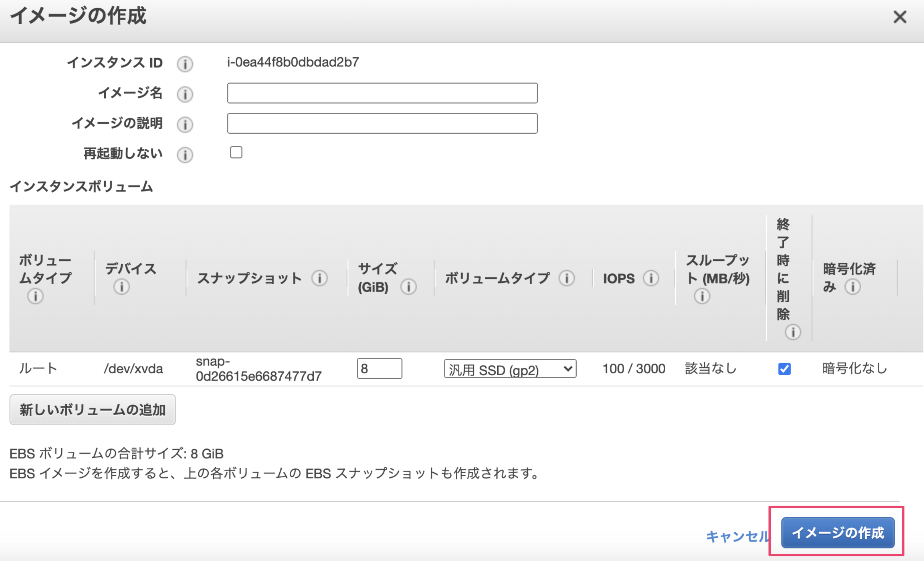This screenshot has width=924, height=561.
Task: Click info icon under デバイス column header
Action: click(122, 287)
